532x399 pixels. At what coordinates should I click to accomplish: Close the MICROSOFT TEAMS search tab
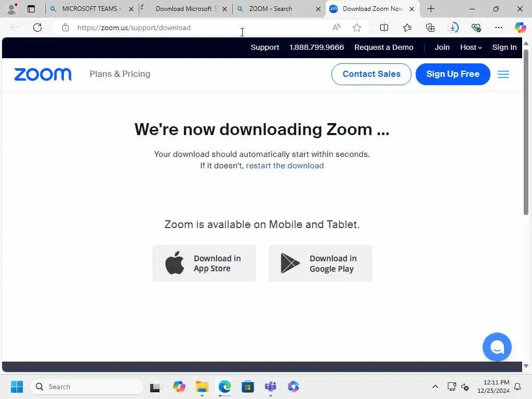tap(131, 9)
